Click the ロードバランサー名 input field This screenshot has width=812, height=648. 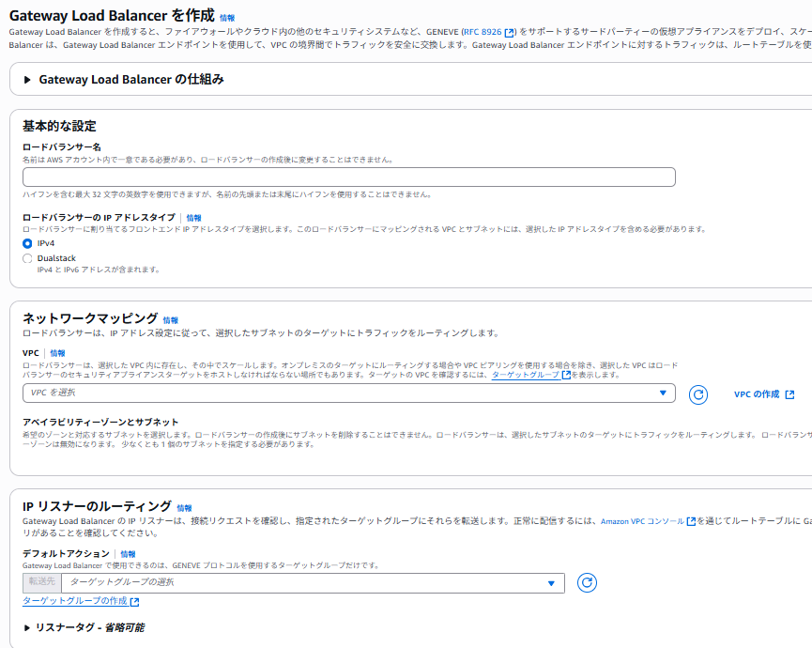(x=348, y=177)
